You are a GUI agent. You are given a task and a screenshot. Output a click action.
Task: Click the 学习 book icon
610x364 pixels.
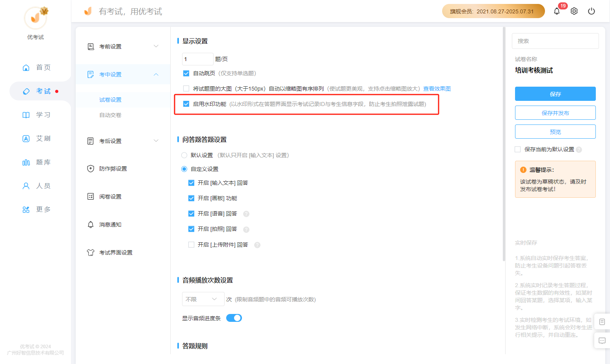point(26,115)
